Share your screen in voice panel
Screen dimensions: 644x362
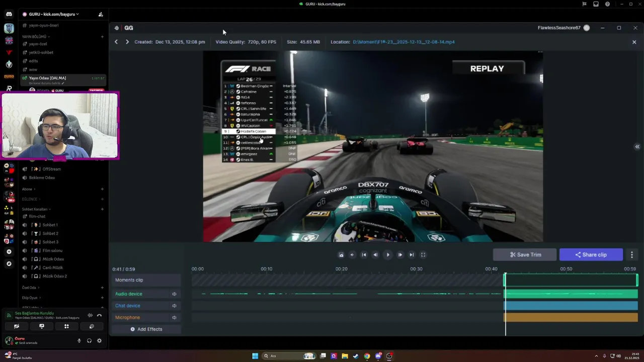pyautogui.click(x=42, y=326)
